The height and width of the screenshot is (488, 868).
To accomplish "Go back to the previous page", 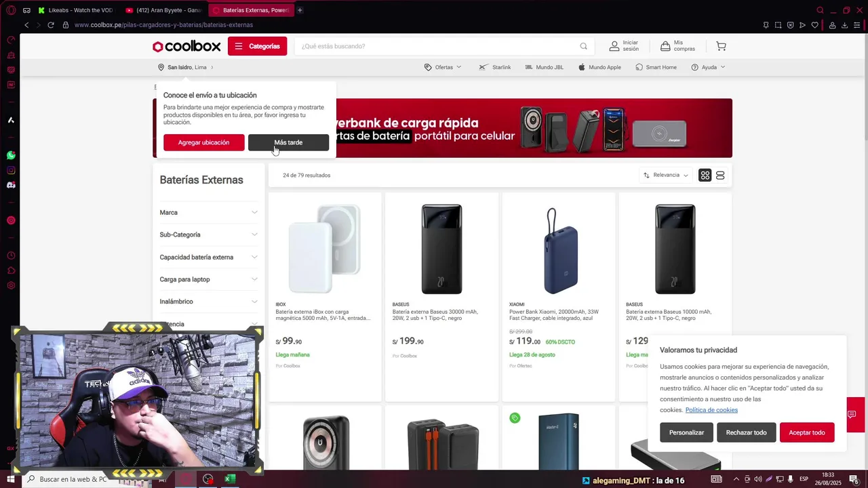I will [26, 25].
